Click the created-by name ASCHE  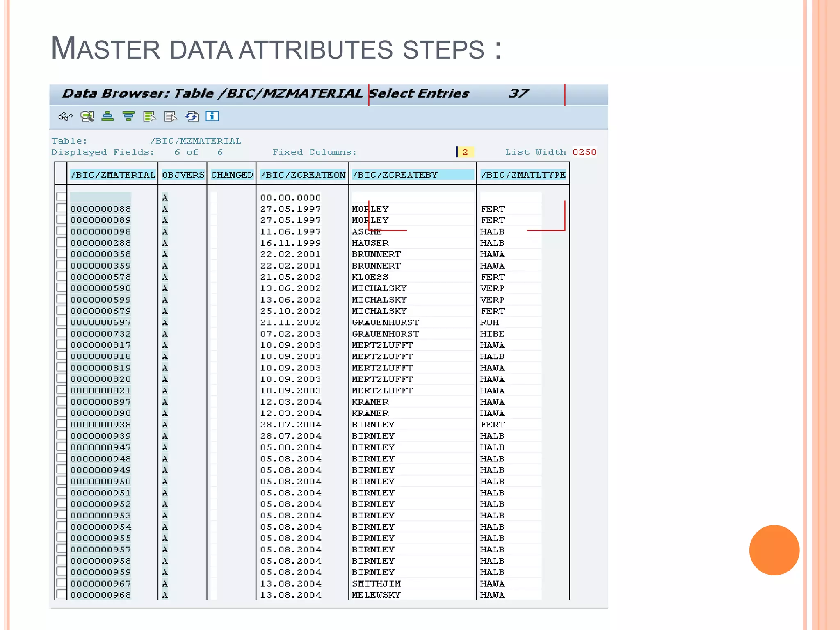click(367, 232)
